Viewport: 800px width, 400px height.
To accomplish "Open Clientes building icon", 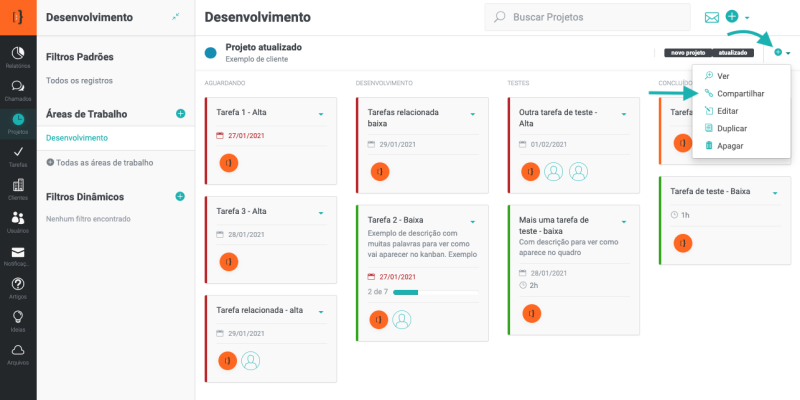I will tap(18, 187).
